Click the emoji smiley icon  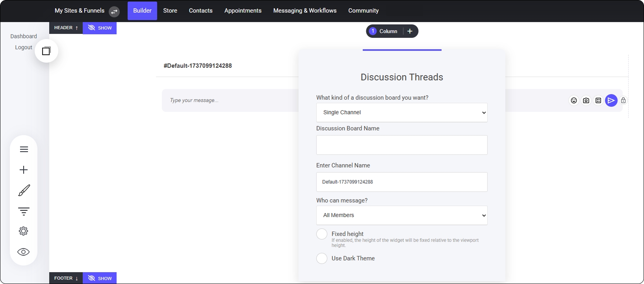(x=574, y=100)
